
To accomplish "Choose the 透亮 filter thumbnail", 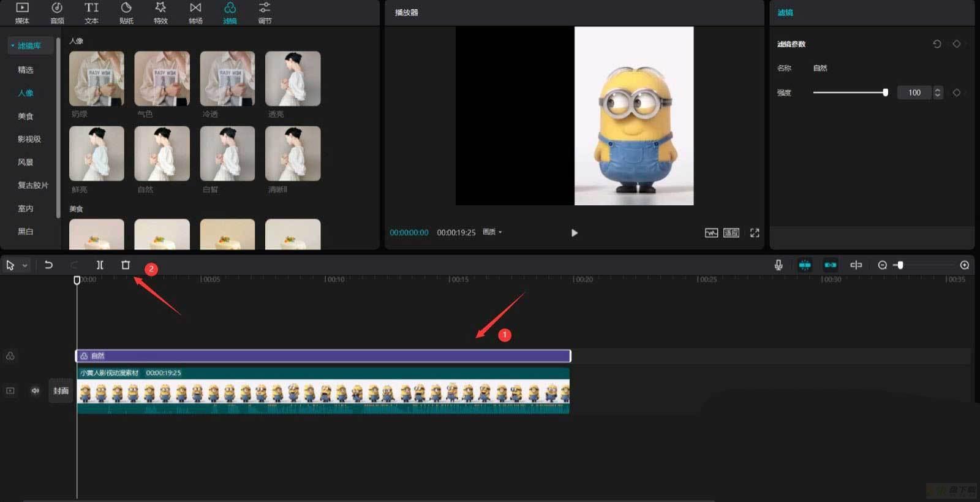I will (x=293, y=78).
